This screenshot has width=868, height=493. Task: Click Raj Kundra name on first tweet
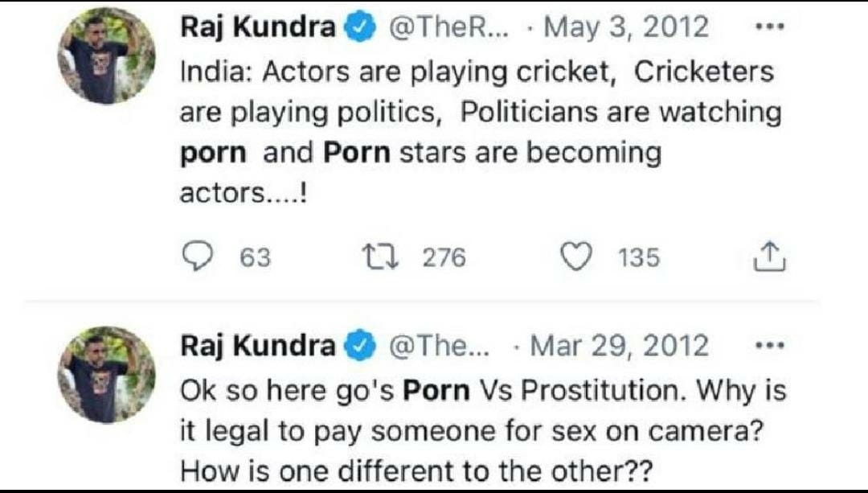point(257,27)
